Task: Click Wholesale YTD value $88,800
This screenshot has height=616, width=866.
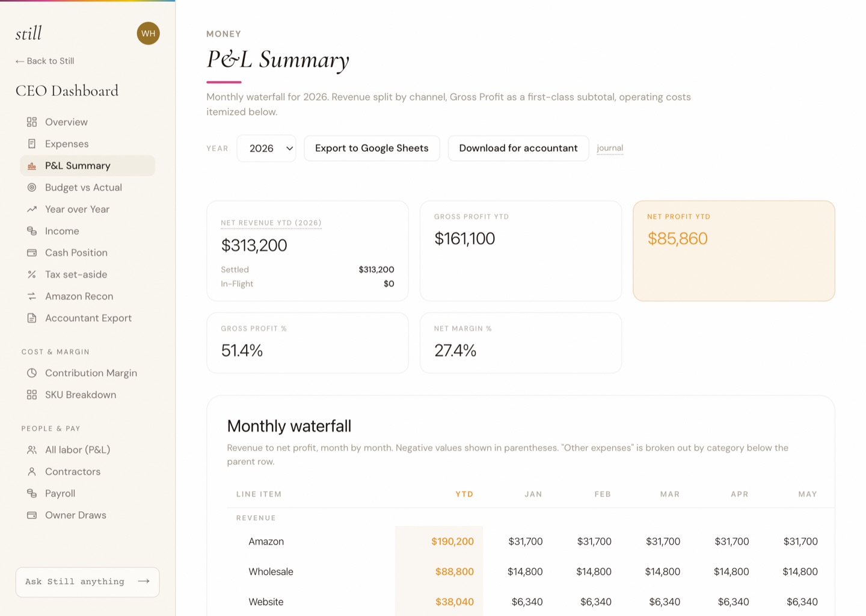Action: point(455,571)
